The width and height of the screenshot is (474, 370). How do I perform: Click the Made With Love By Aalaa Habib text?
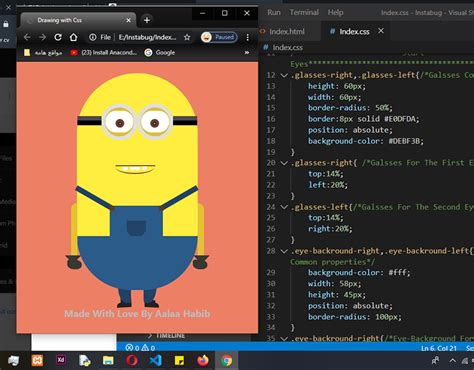pyautogui.click(x=137, y=314)
